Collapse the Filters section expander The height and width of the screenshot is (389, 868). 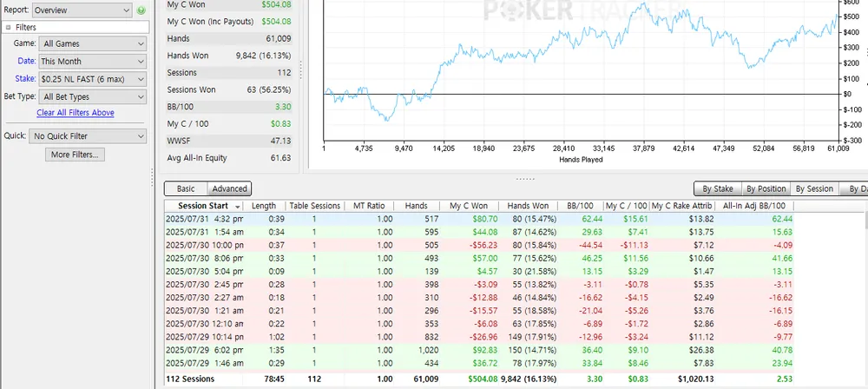(x=9, y=27)
